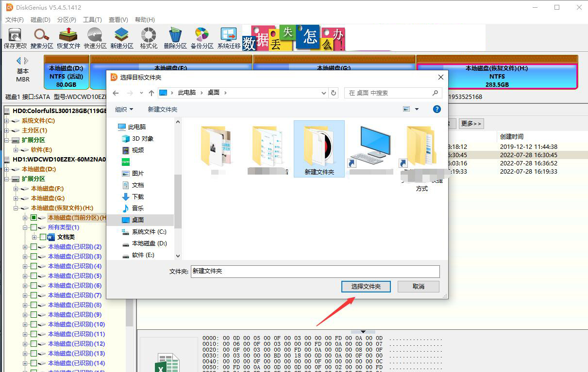Click the 更多>> button
Screen dimensions: 588x372
pos(471,124)
